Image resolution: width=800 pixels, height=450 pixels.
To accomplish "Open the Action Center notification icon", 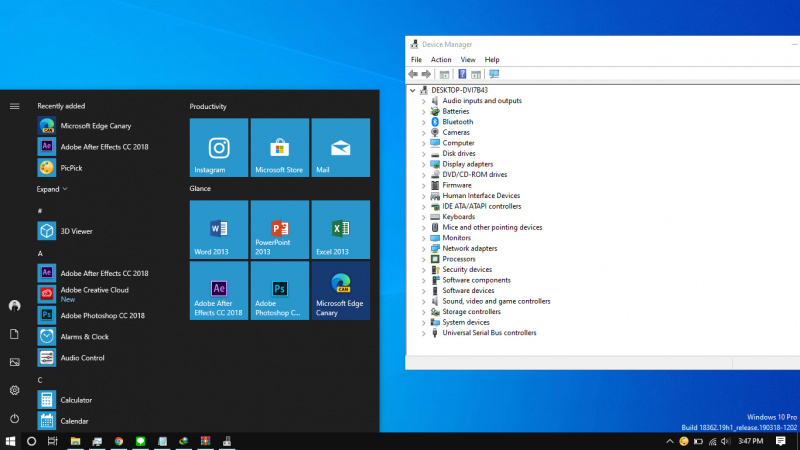I will click(780, 441).
